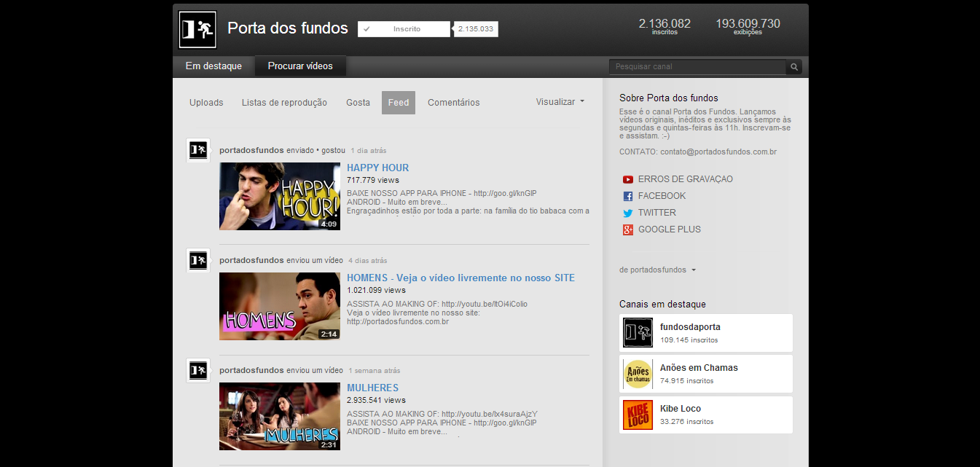Click the '4 dias atrás' timestamp
Viewport: 980px width, 467px height.
tap(367, 261)
